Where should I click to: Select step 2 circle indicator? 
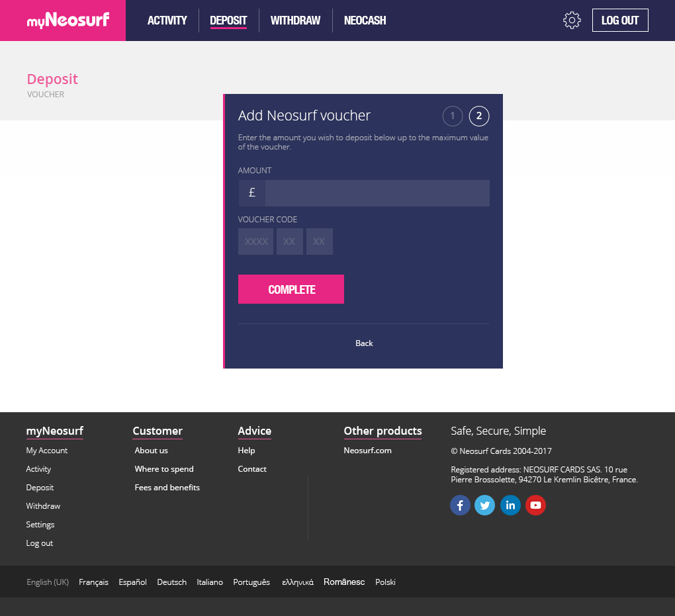(x=478, y=116)
